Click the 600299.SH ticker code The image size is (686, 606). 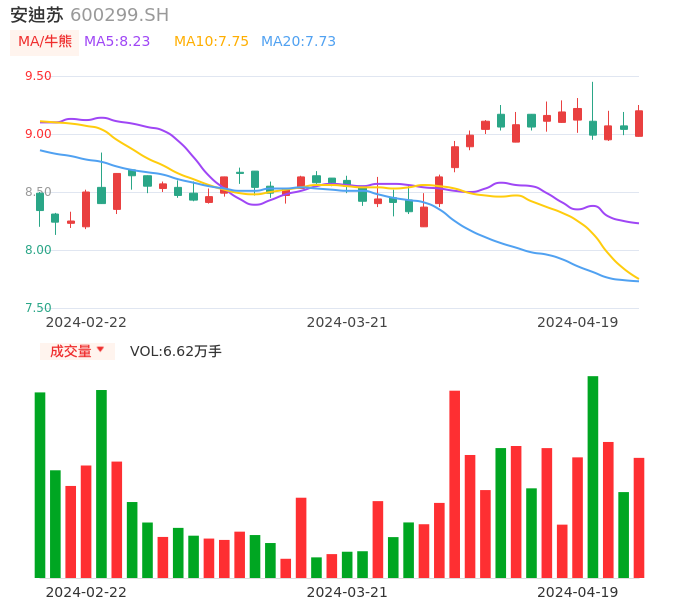click(119, 15)
